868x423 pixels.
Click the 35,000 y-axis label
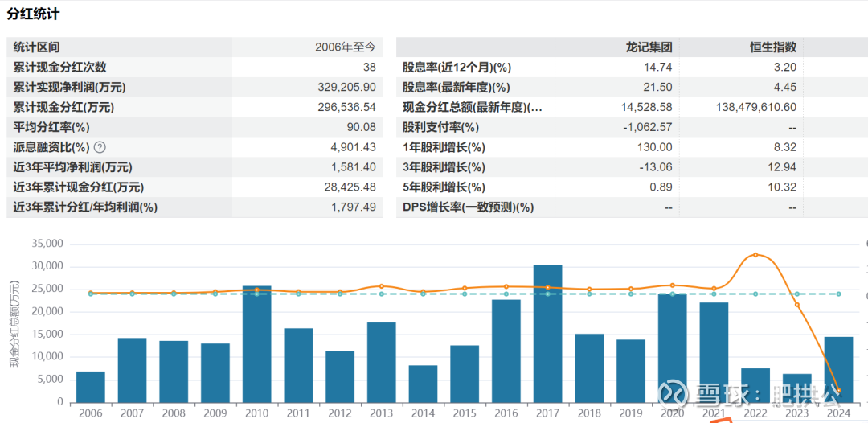tap(48, 244)
